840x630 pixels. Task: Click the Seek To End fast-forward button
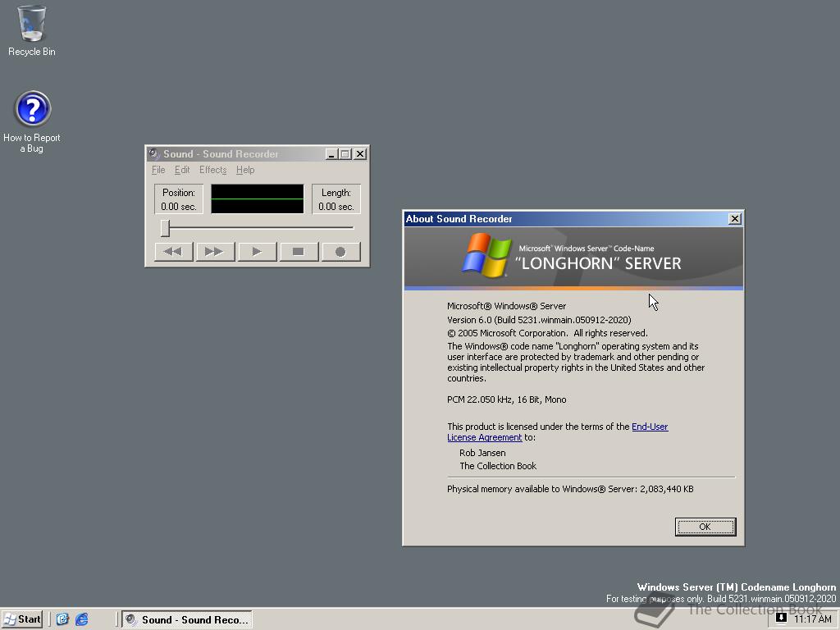(x=216, y=251)
